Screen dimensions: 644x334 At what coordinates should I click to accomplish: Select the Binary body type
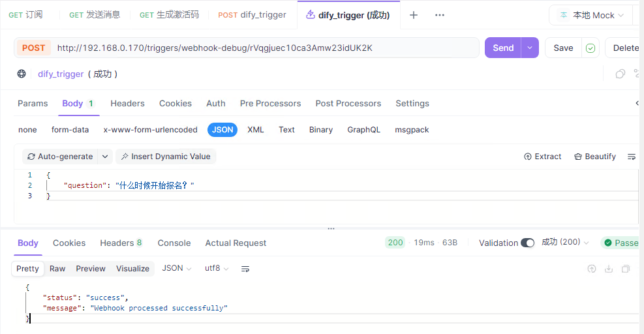[321, 130]
